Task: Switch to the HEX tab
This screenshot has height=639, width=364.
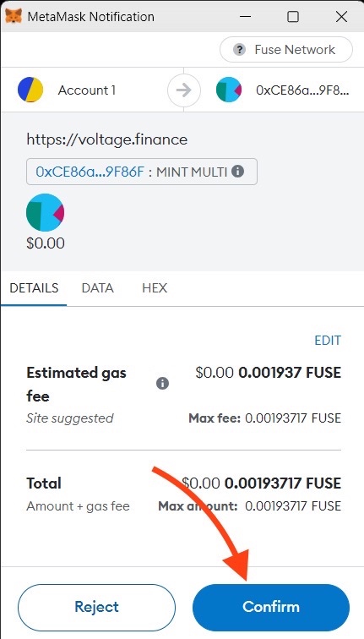Action: (x=155, y=288)
